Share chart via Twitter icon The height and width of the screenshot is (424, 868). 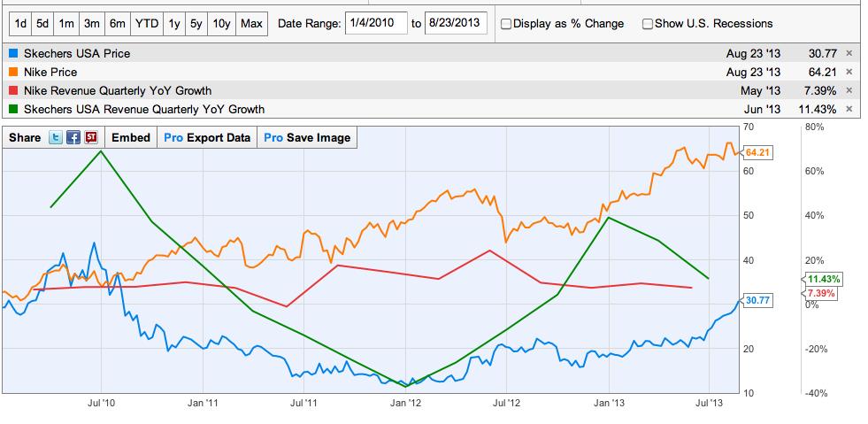click(56, 138)
